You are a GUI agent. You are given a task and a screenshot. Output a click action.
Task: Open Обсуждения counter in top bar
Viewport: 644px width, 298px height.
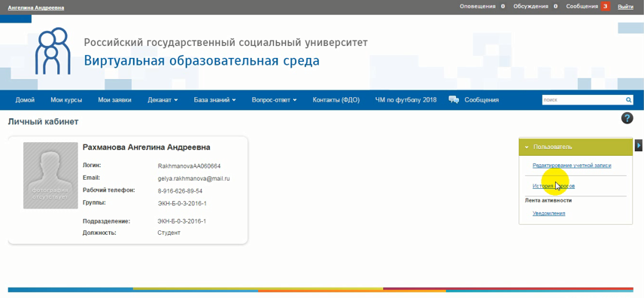536,6
